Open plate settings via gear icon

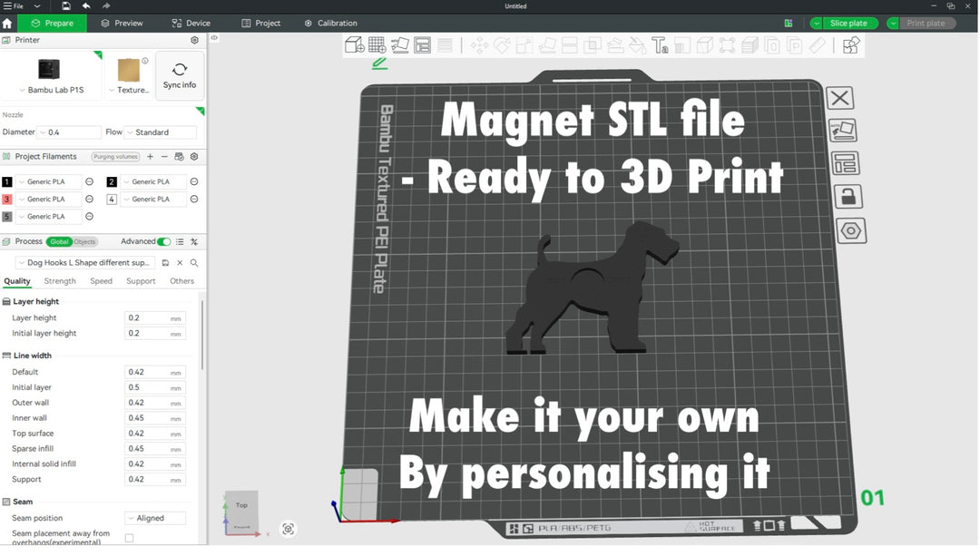850,231
